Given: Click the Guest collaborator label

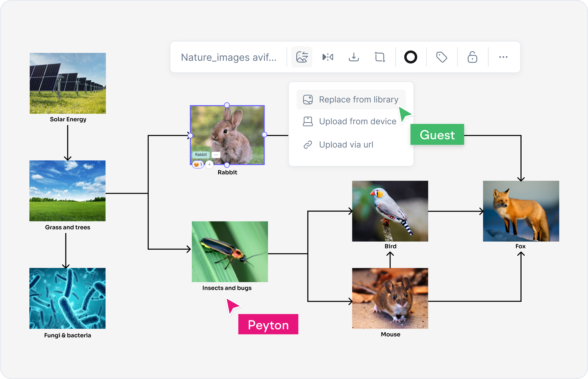Looking at the screenshot, I should (437, 135).
